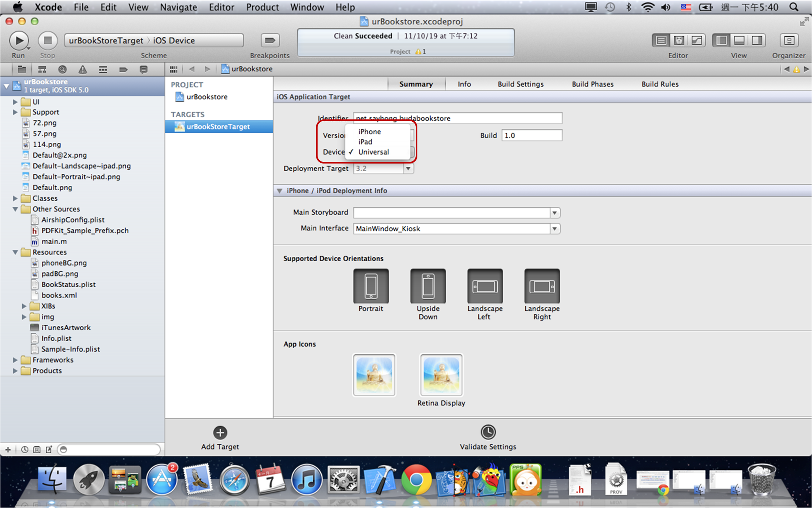Open the Organizer window
The width and height of the screenshot is (812, 508).
(x=789, y=41)
